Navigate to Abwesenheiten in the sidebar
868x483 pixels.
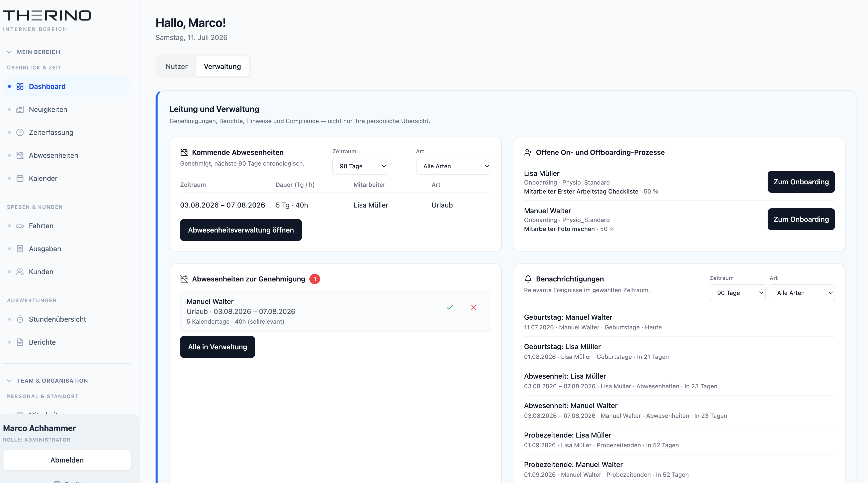[67, 155]
